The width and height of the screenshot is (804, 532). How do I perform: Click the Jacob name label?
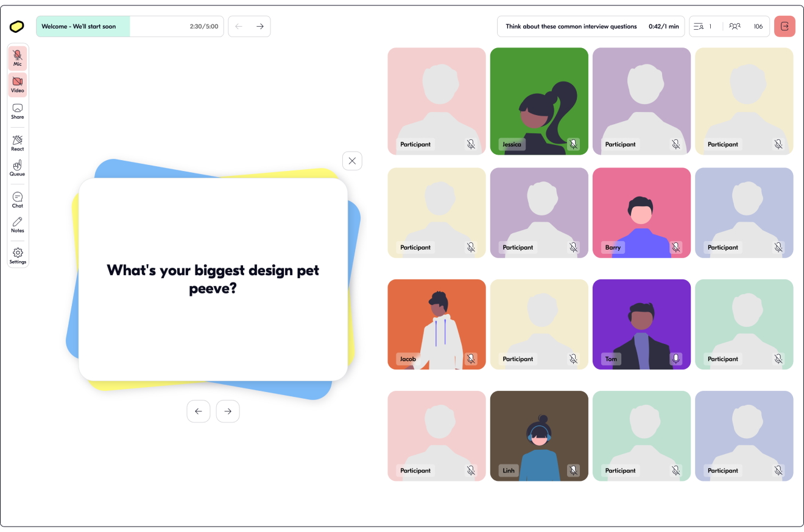point(408,359)
